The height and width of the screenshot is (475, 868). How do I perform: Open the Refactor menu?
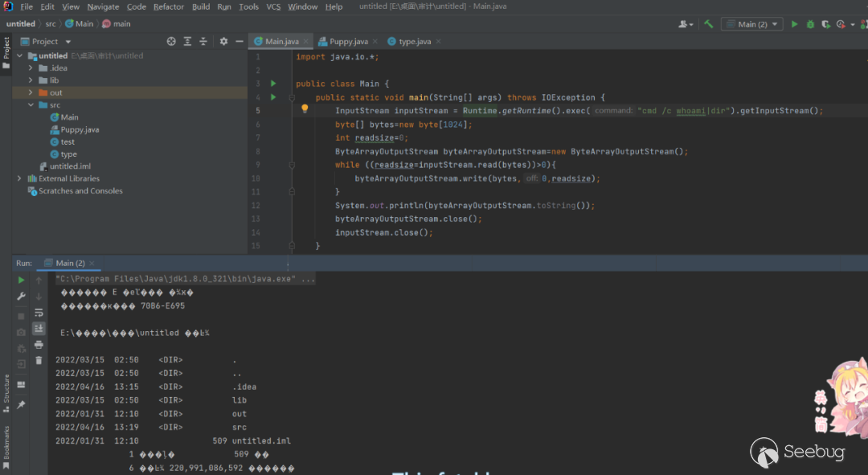point(169,6)
